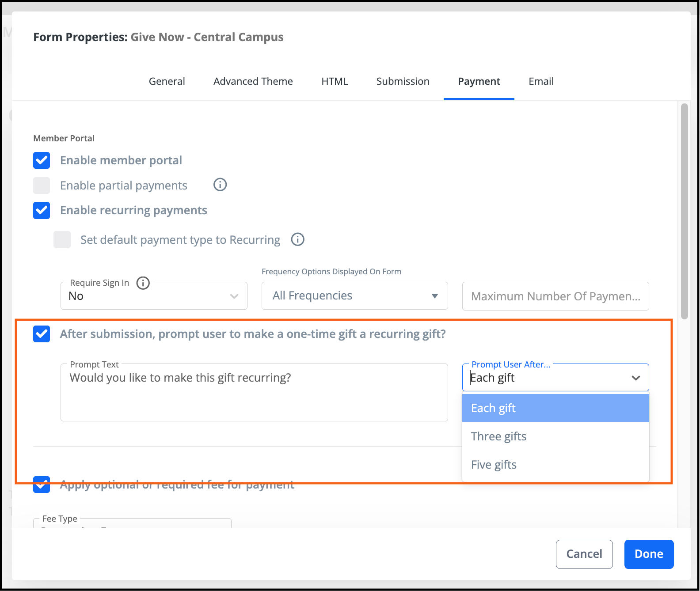The image size is (700, 591).
Task: Click the Cancel button
Action: click(x=584, y=554)
